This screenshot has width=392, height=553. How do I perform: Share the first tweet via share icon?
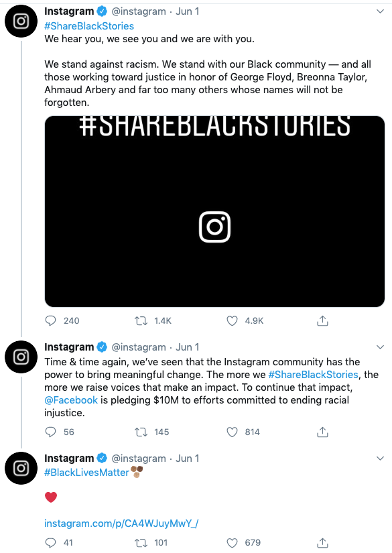click(322, 320)
